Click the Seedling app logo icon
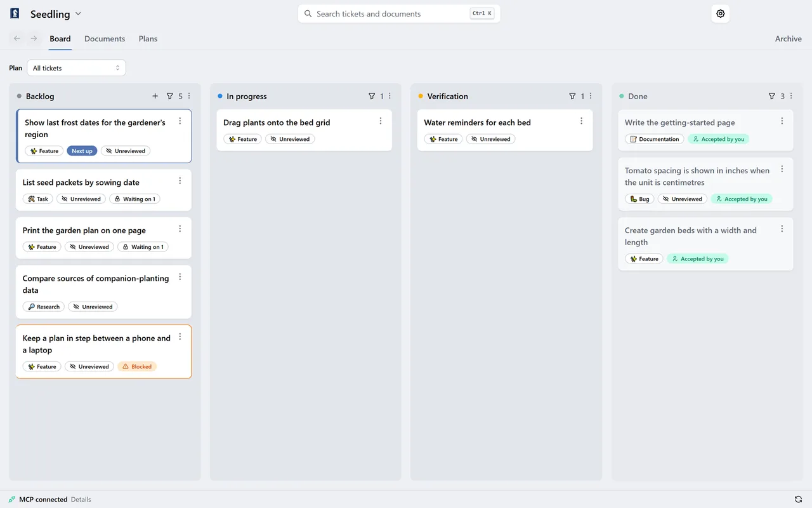812x508 pixels. pyautogui.click(x=15, y=13)
